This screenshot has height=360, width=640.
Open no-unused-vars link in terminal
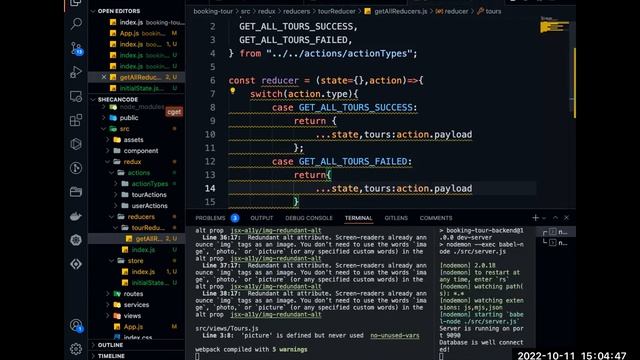coord(395,336)
